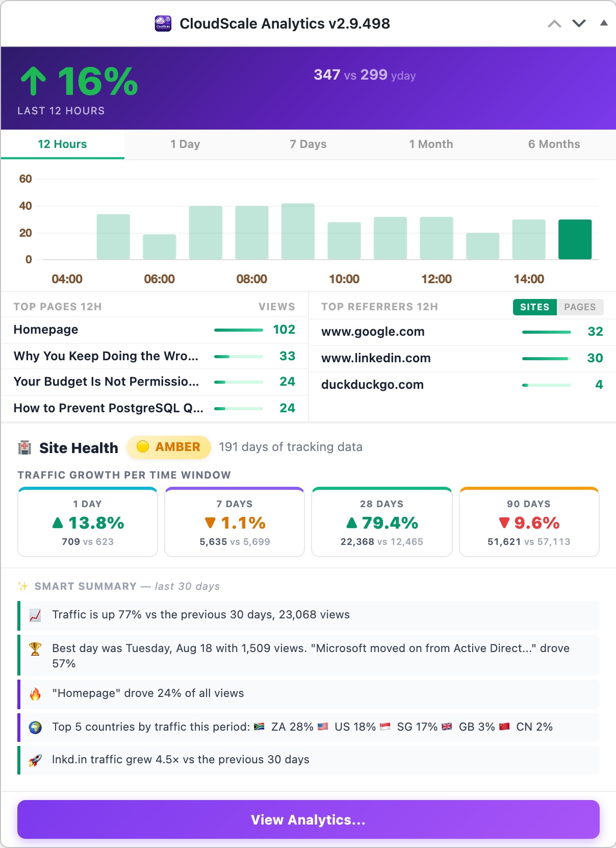Viewport: 616px width, 848px height.
Task: Click the down chevron in the title bar
Action: [x=579, y=23]
